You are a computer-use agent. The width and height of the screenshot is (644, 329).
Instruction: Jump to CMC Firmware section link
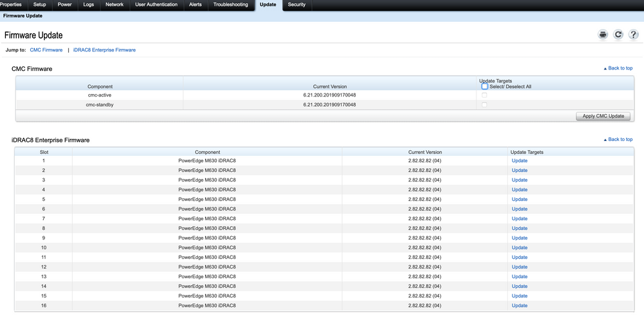click(46, 50)
